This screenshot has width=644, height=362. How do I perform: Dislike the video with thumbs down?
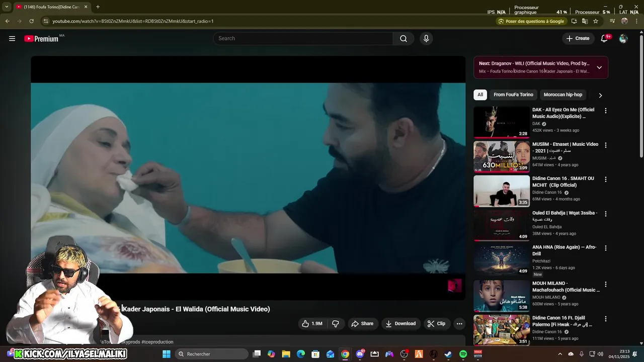pyautogui.click(x=336, y=324)
